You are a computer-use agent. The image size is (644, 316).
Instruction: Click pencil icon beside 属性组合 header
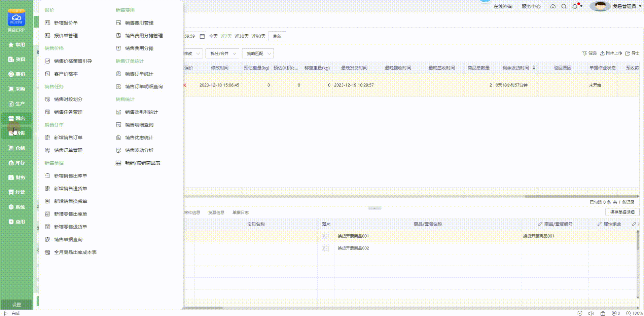[x=599, y=224]
